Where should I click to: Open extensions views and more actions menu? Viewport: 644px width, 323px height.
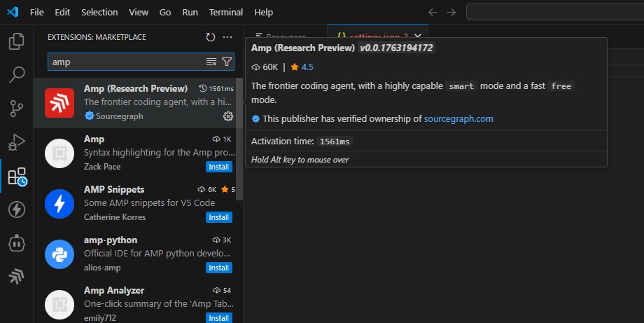(x=227, y=37)
